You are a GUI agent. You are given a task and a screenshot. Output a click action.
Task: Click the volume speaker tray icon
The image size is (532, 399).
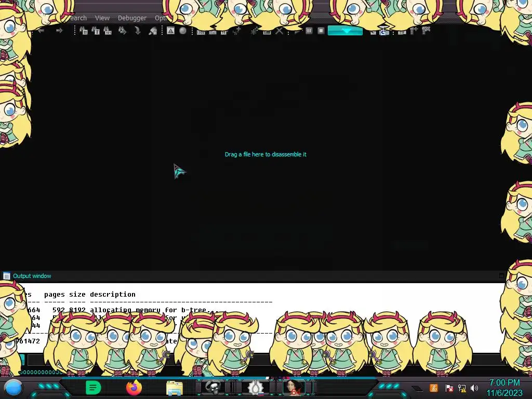[474, 388]
